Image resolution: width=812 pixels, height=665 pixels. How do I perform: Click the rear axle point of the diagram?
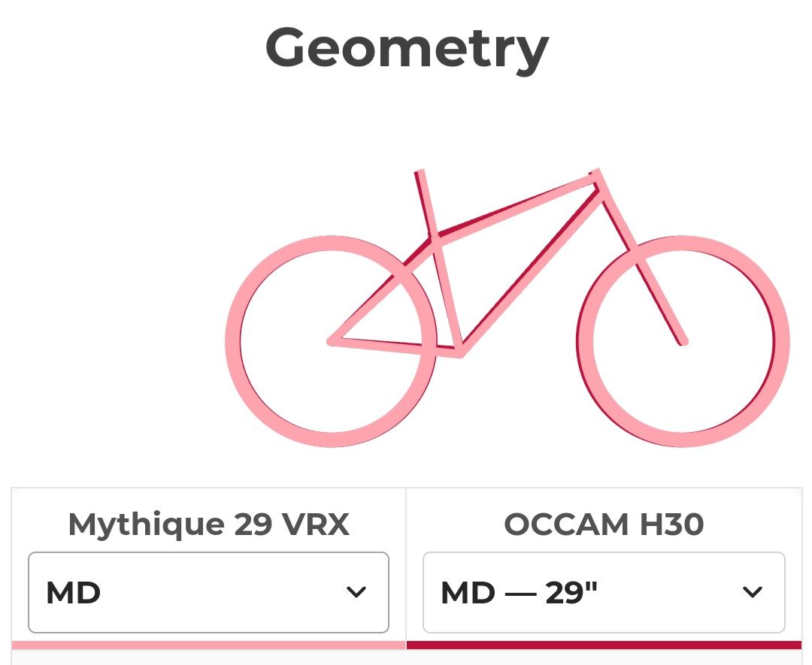pos(332,341)
